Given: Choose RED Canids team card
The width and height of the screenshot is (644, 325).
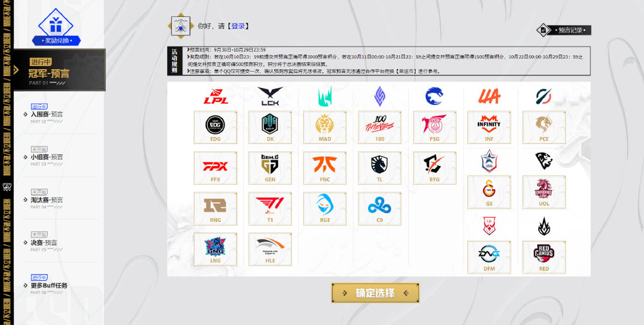Looking at the screenshot, I should [x=544, y=257].
